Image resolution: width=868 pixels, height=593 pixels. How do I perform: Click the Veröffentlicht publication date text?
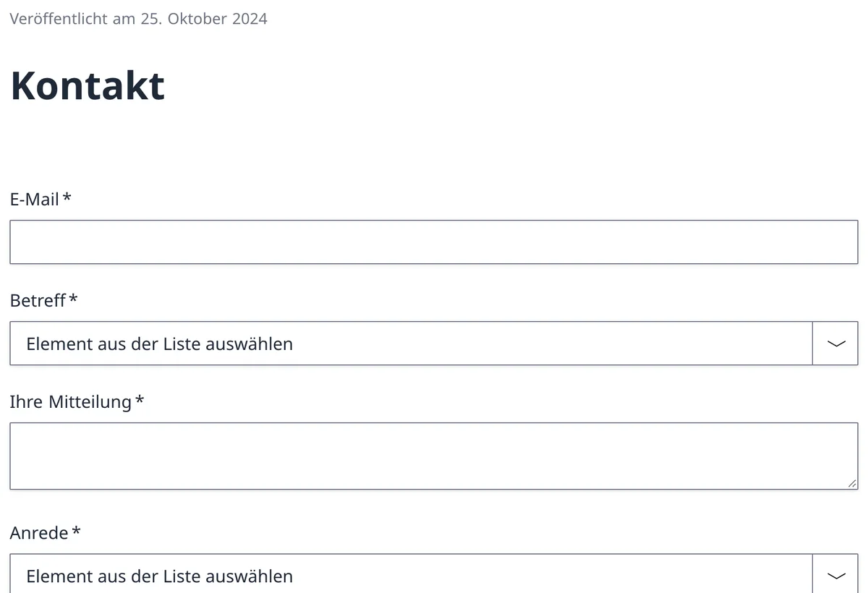click(139, 19)
